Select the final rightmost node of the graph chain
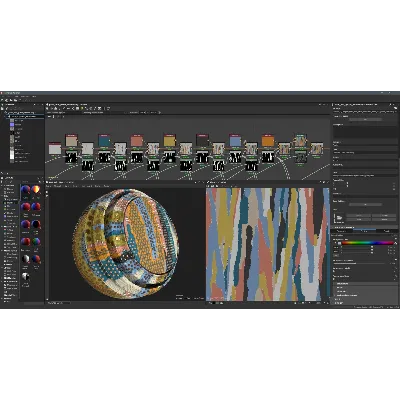 point(317,148)
